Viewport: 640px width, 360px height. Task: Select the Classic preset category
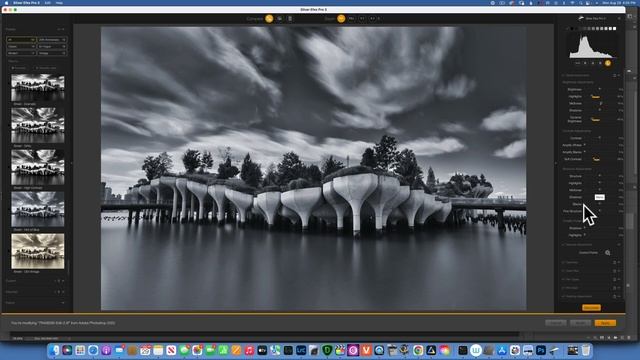(21, 47)
